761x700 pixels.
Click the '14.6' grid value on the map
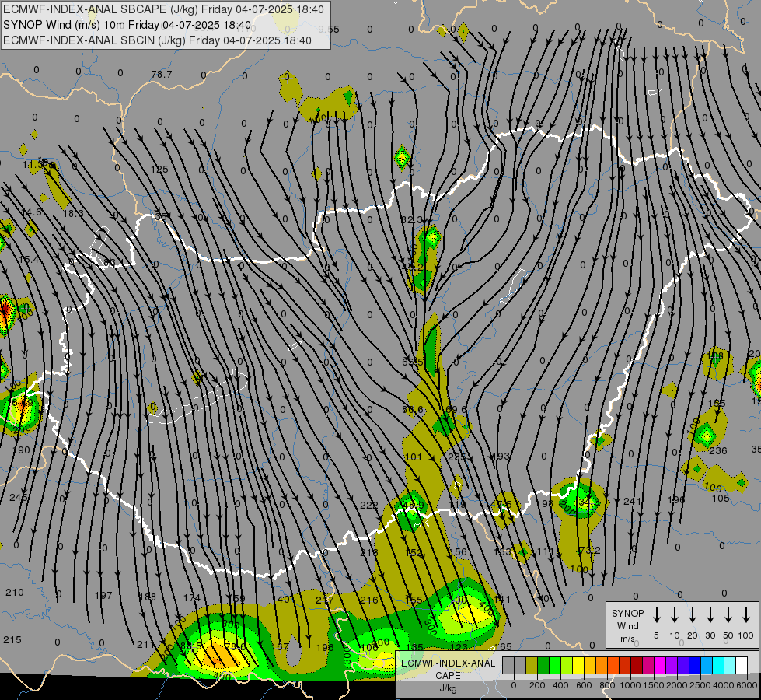[x=31, y=212]
